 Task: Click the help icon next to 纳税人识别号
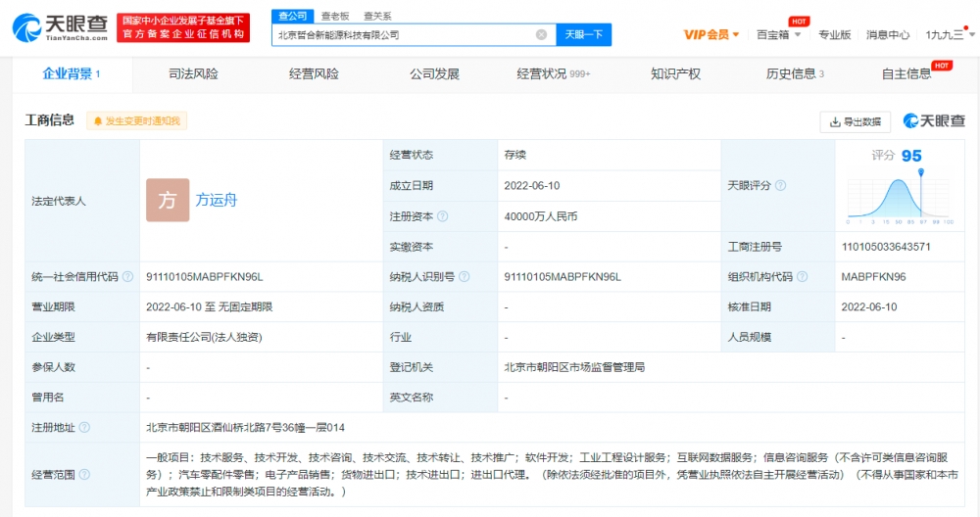pos(464,276)
